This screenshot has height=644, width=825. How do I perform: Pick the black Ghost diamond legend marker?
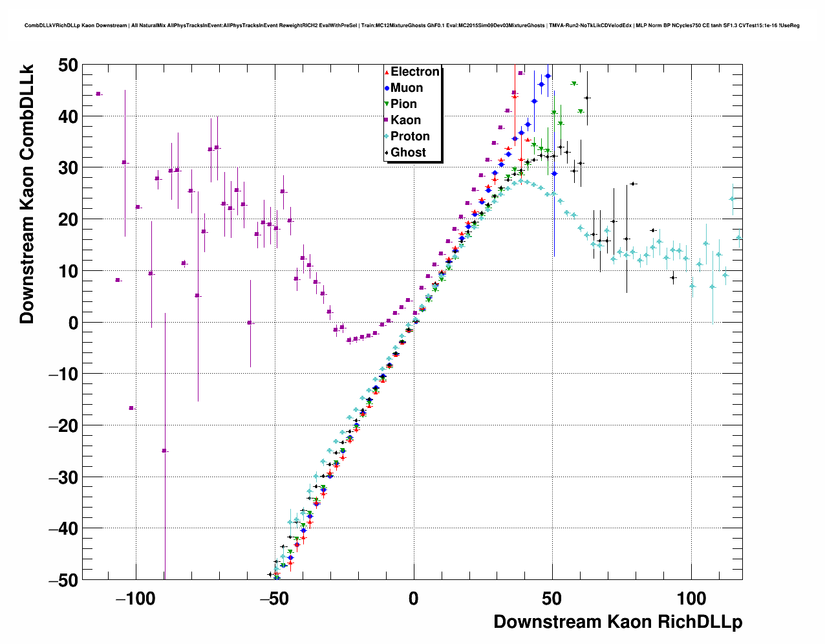tap(387, 153)
